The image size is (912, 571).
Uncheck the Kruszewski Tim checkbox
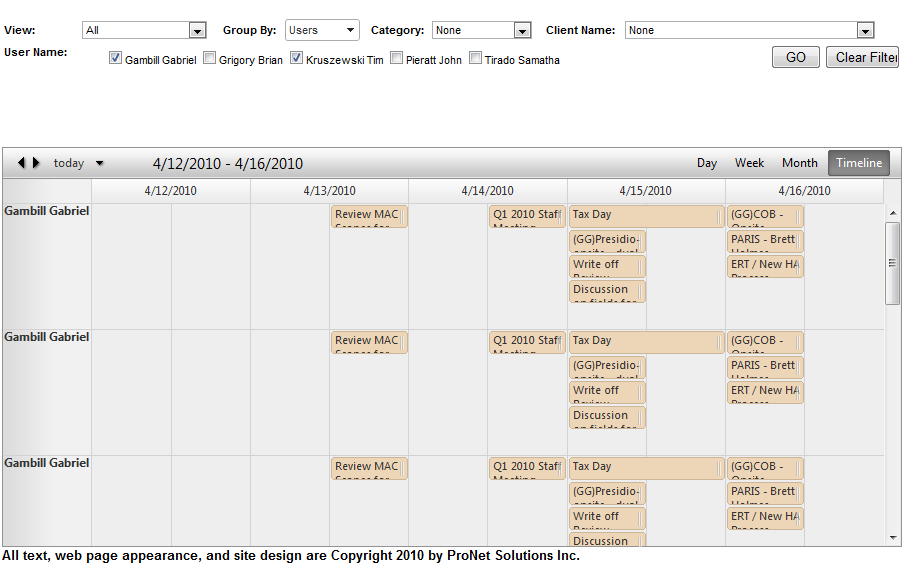pyautogui.click(x=296, y=59)
